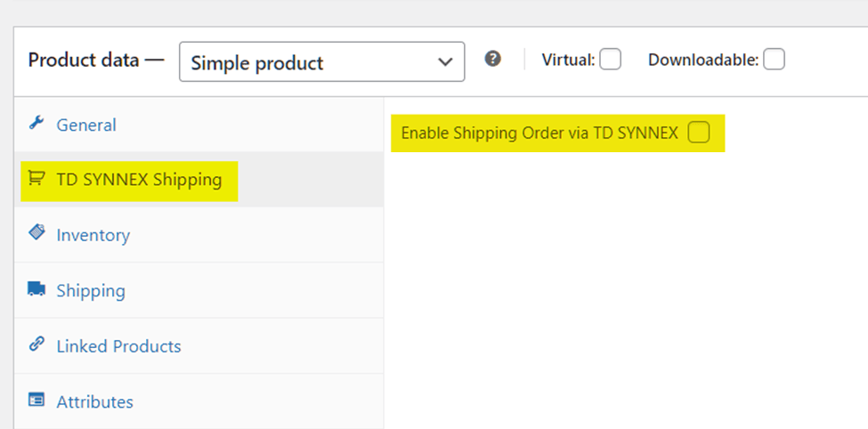Go to the Shipping tab
This screenshot has width=868, height=429.
[91, 290]
